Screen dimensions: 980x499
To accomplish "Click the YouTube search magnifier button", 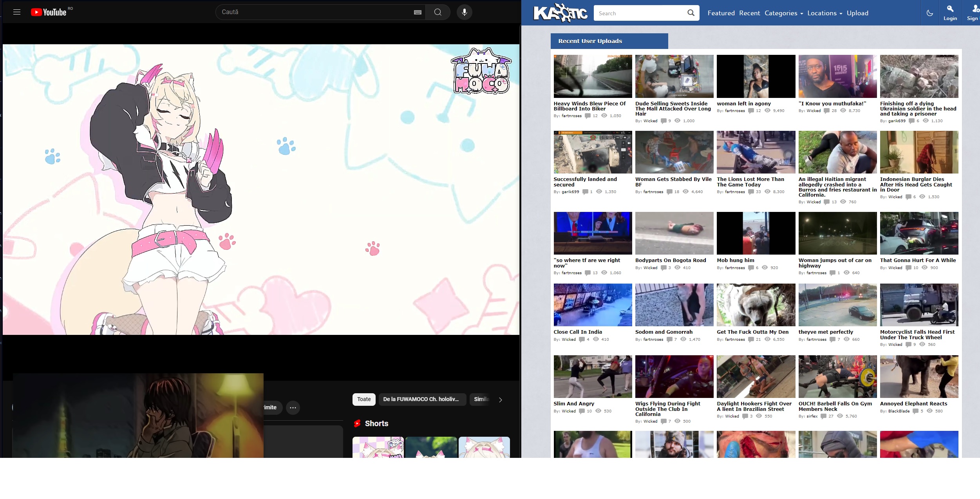I will coord(438,12).
